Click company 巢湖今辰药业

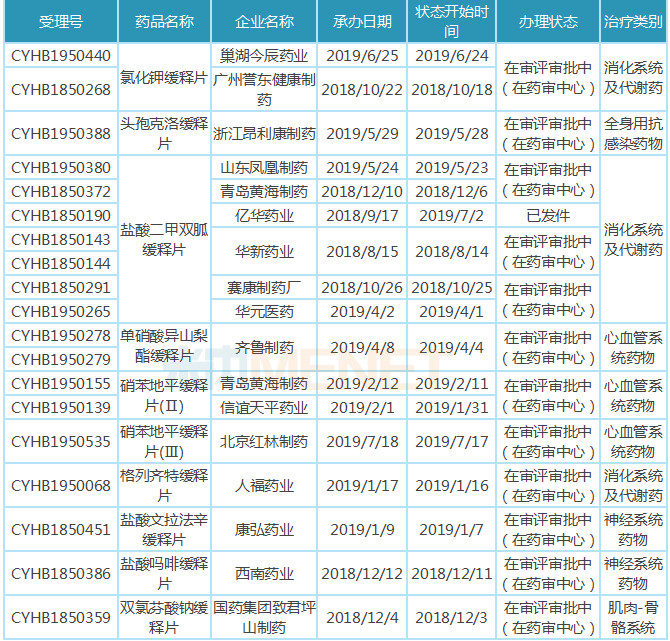(x=264, y=56)
